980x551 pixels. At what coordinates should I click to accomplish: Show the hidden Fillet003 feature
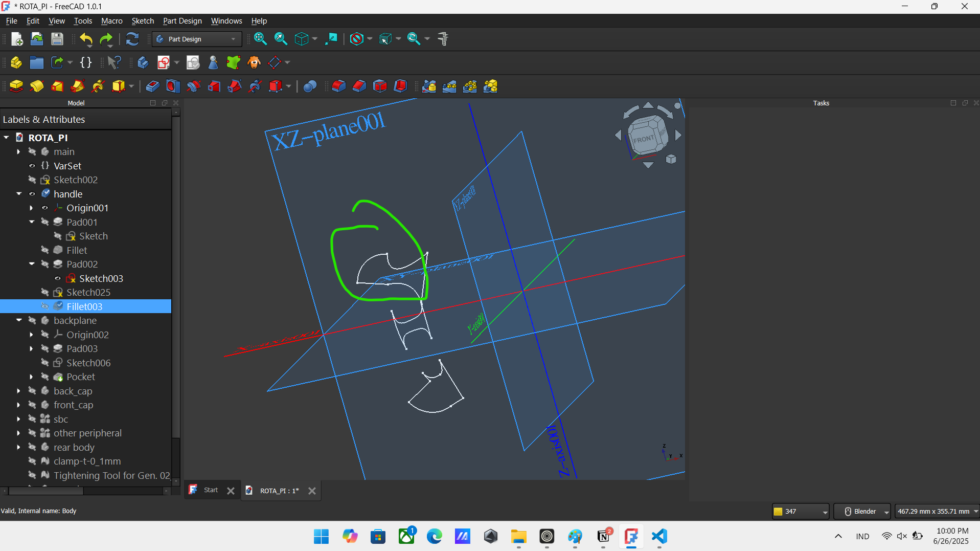click(45, 306)
